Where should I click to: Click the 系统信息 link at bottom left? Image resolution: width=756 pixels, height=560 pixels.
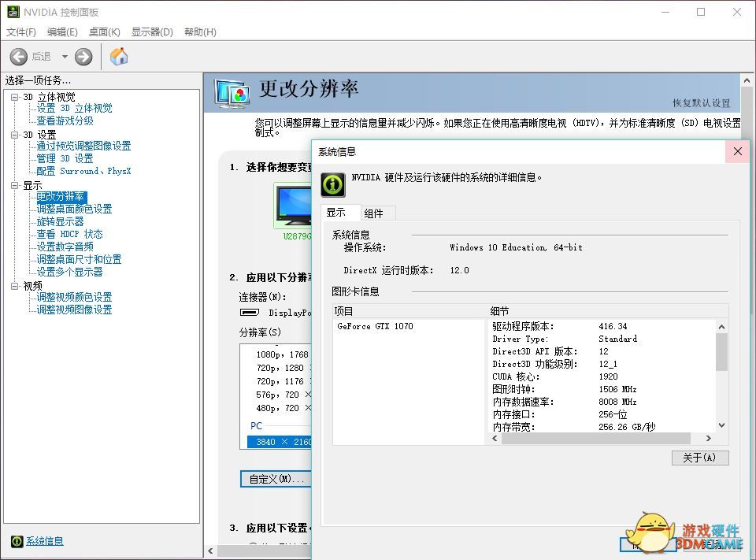pyautogui.click(x=45, y=541)
